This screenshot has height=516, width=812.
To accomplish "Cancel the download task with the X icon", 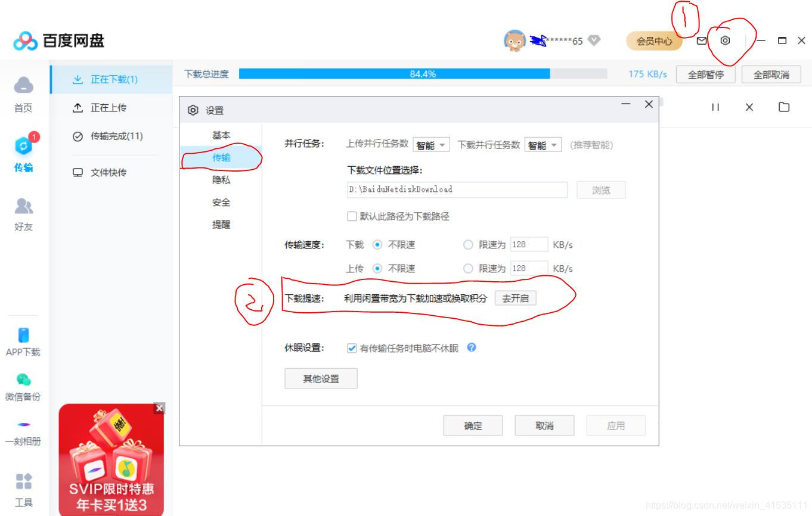I will coord(749,107).
